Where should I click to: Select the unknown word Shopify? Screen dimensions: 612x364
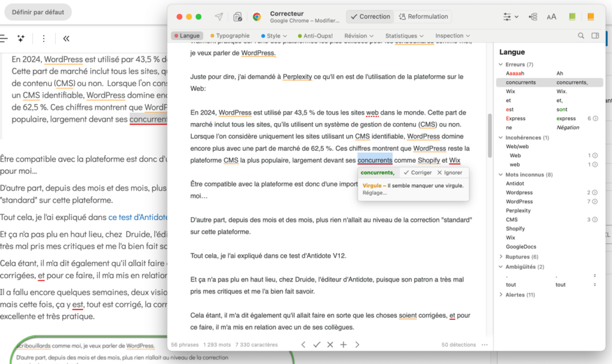[515, 229]
